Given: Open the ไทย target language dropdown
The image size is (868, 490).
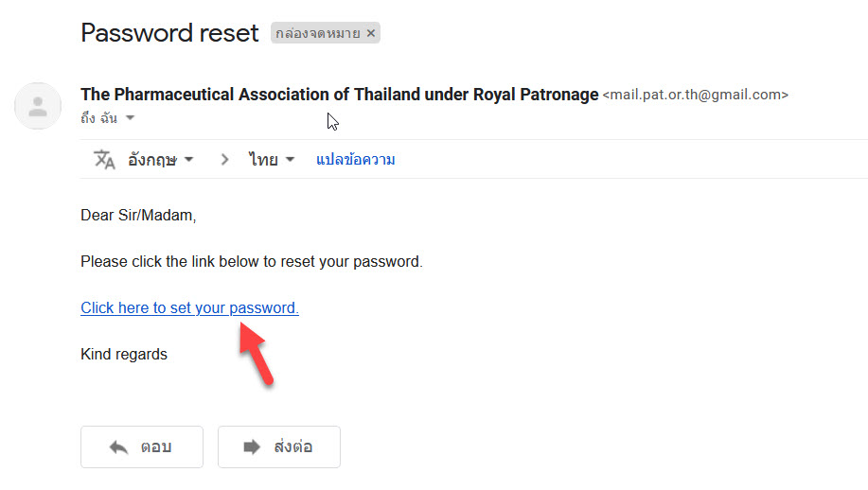Looking at the screenshot, I should click(x=272, y=160).
